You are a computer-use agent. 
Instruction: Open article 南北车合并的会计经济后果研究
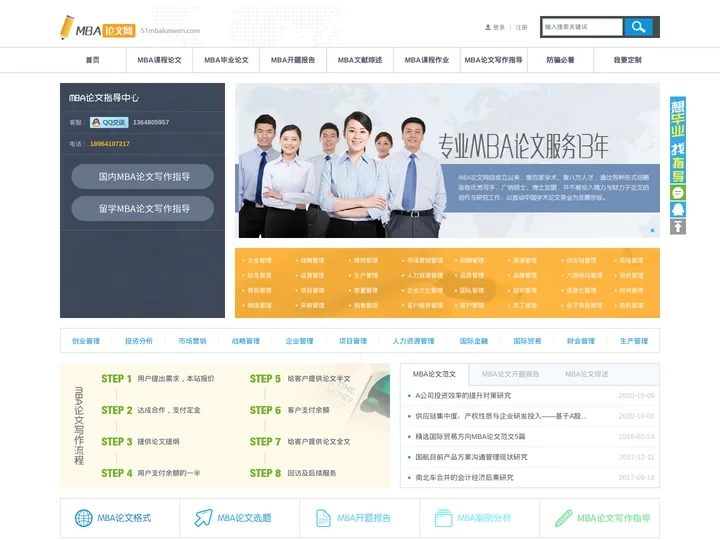(465, 478)
